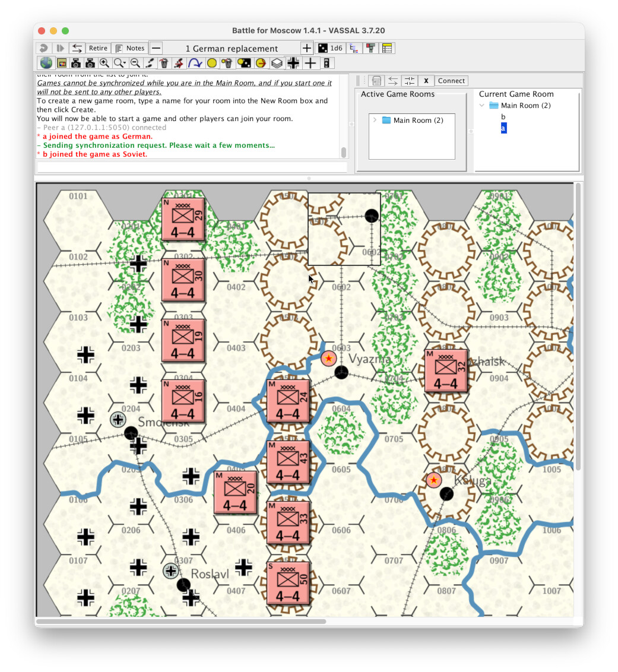This screenshot has width=618, height=672.
Task: Open the chart table icon in top toolbar
Action: 387,48
